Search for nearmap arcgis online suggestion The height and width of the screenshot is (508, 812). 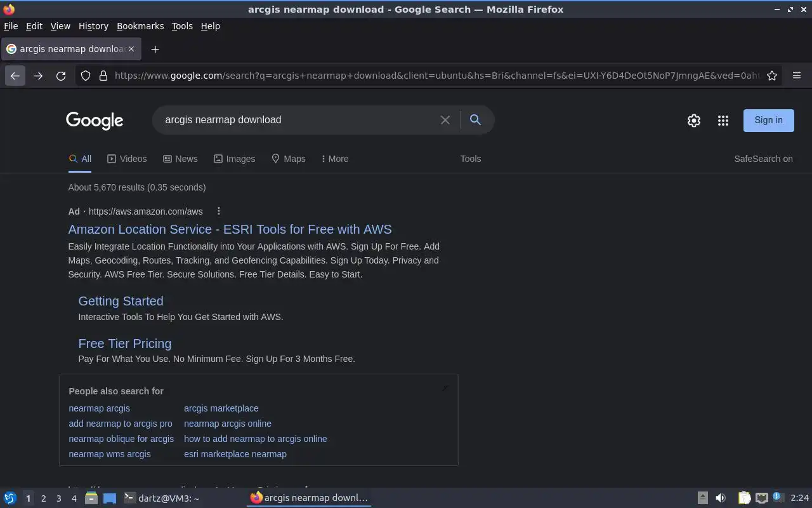[x=228, y=424]
